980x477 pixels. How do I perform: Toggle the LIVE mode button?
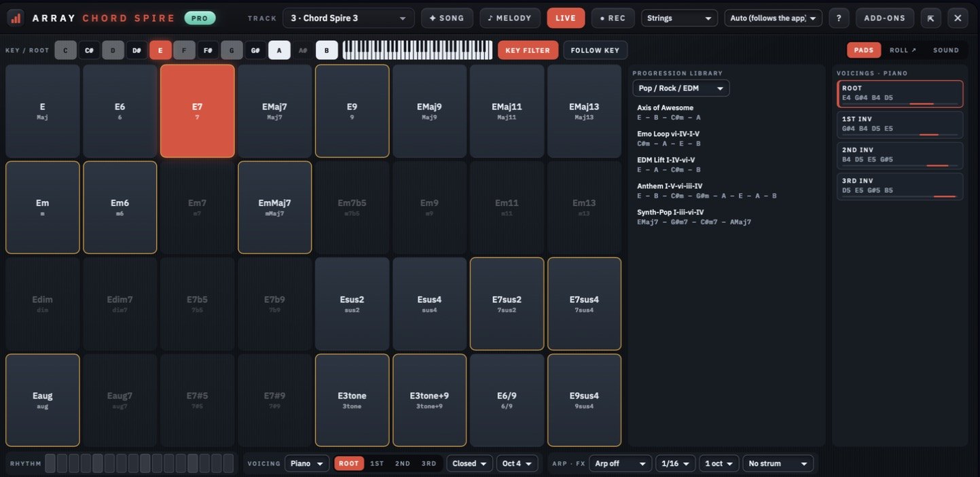pos(566,18)
